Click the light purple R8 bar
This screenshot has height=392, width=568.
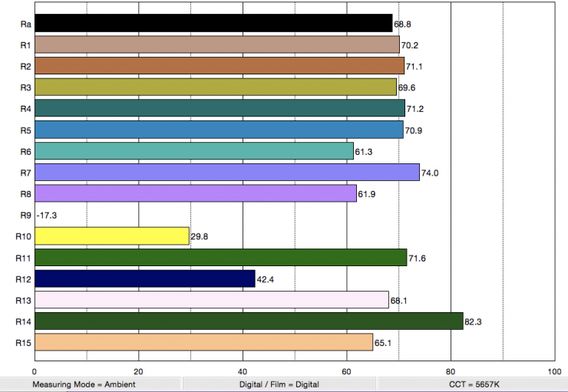pyautogui.click(x=196, y=193)
